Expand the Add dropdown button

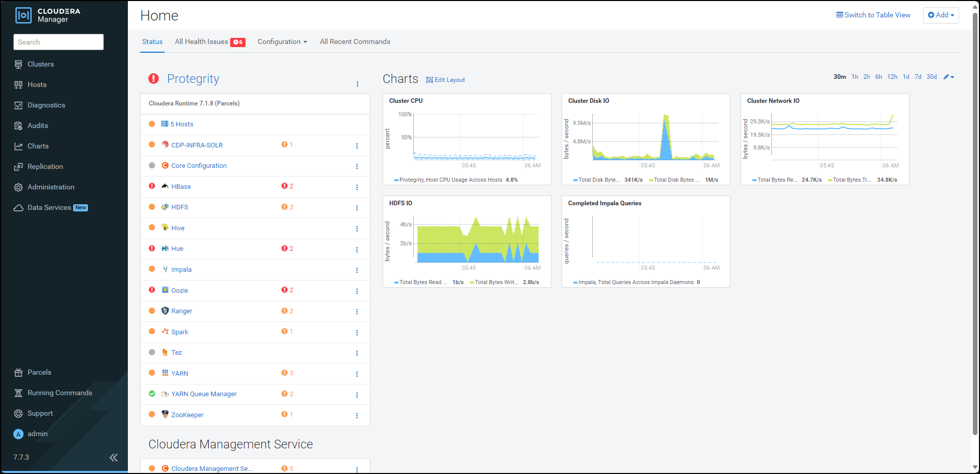[x=941, y=15]
